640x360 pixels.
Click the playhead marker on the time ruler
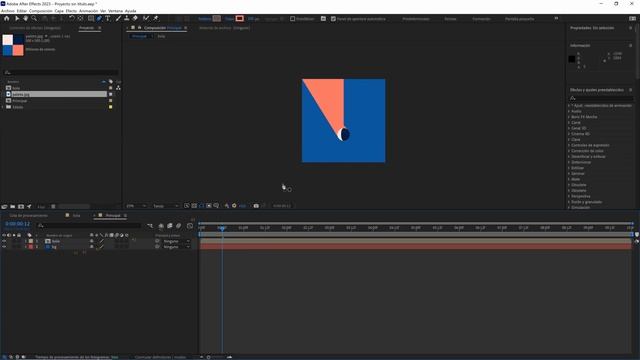pos(222,228)
